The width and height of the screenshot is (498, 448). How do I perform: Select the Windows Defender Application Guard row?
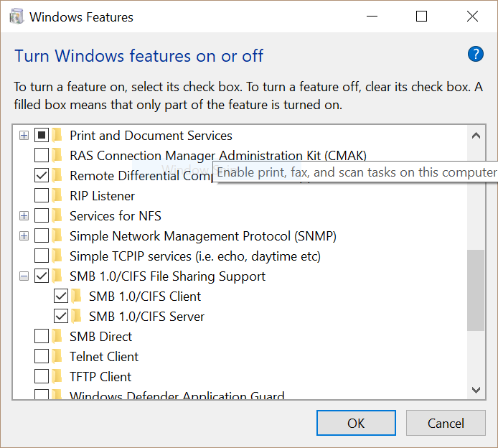click(177, 395)
